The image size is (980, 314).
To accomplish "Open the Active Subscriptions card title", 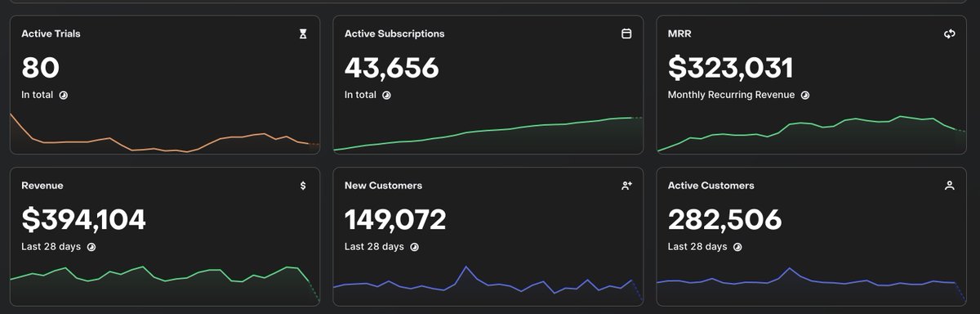I will pos(394,34).
